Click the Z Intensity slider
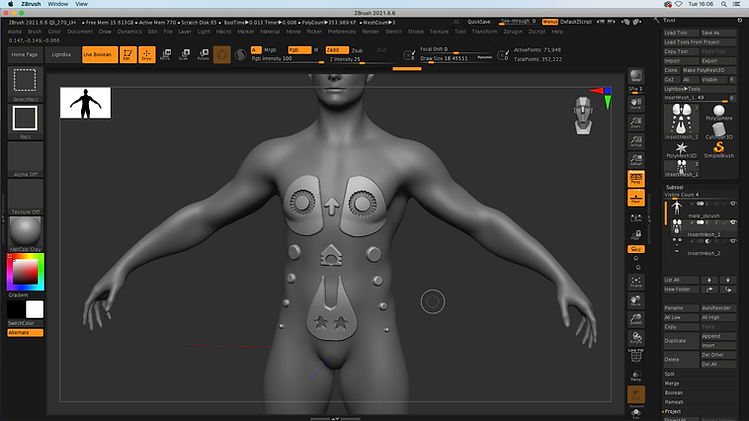Screen dimensions: 749x421 361,59
